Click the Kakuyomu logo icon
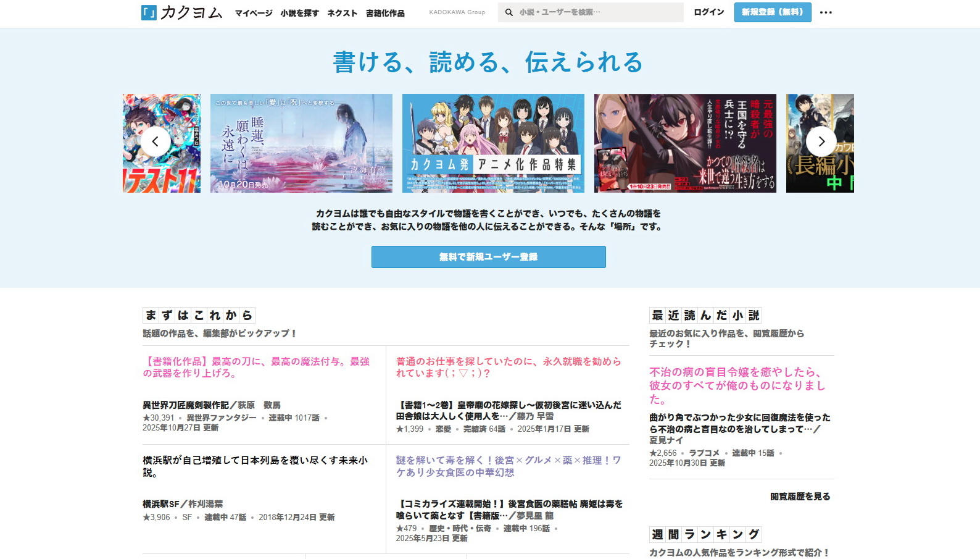This screenshot has width=980, height=559. (x=149, y=12)
